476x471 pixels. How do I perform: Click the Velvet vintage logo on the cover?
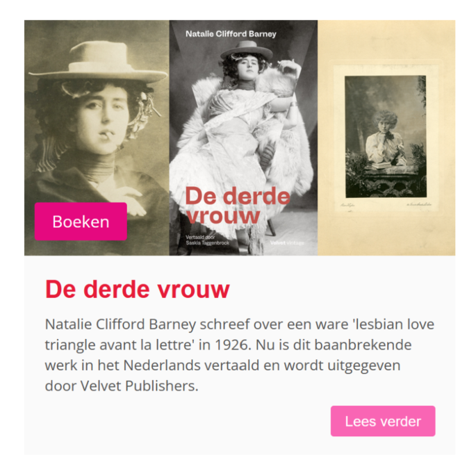(287, 242)
